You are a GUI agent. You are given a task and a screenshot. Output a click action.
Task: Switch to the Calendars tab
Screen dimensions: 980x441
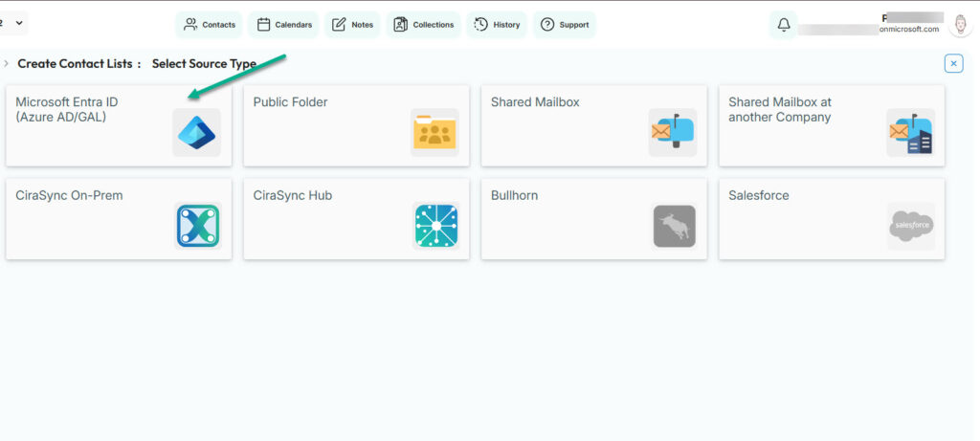pos(283,25)
